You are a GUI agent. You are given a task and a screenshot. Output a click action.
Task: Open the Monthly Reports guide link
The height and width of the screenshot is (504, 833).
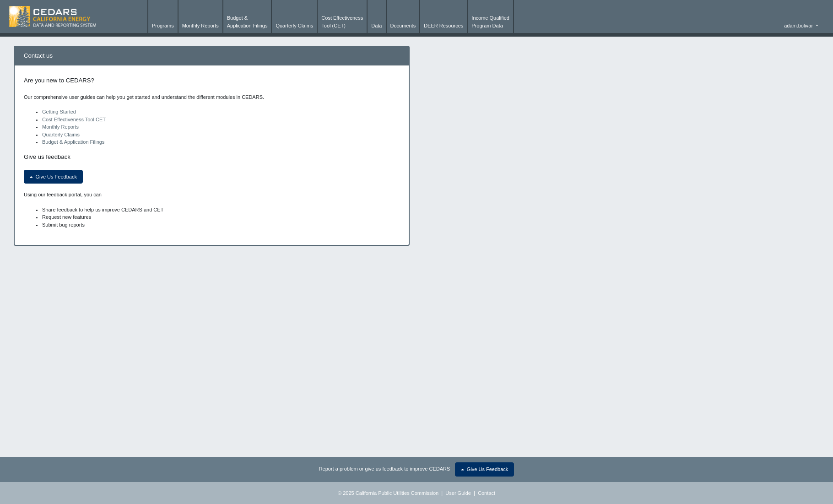[60, 127]
